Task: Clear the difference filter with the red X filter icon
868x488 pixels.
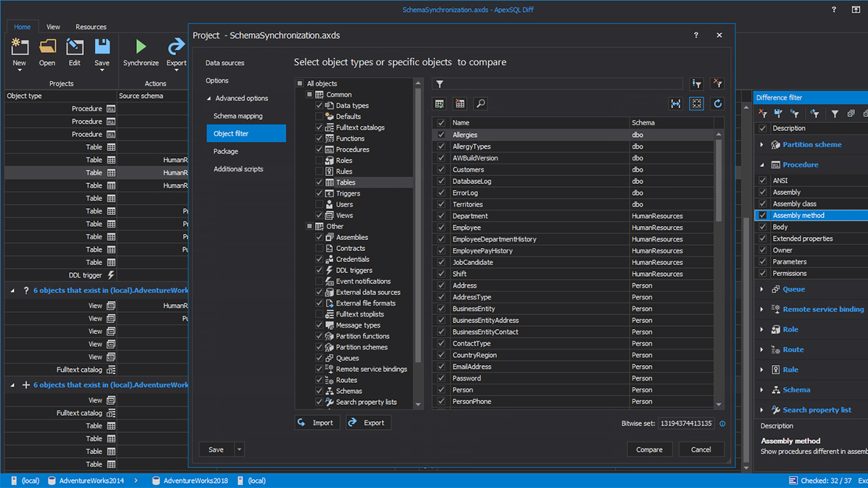Action: (764, 114)
